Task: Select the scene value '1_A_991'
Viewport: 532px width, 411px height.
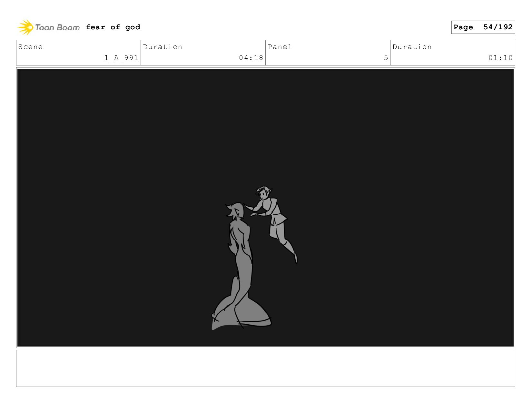Action: coord(121,58)
